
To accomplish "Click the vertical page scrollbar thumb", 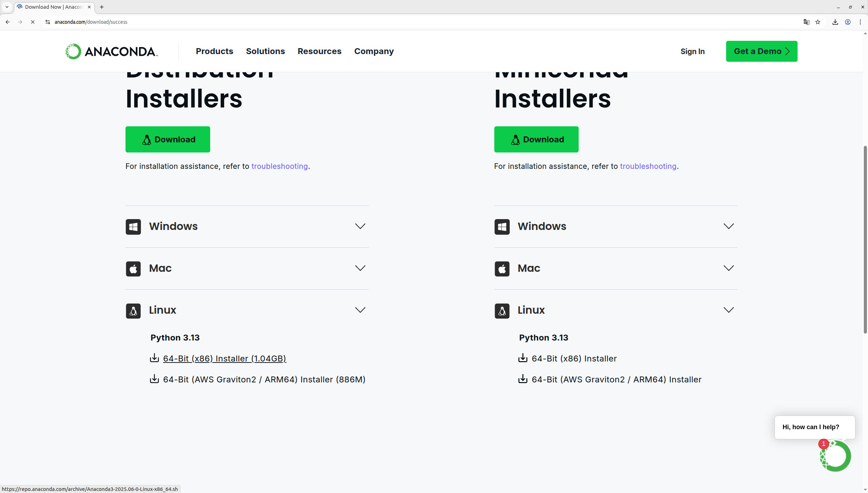I will coord(865,240).
